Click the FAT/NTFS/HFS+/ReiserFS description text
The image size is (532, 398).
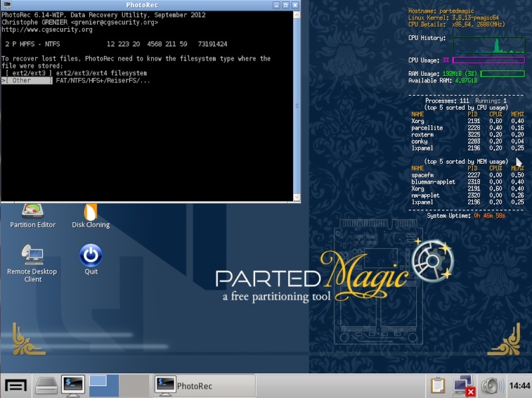pos(103,81)
